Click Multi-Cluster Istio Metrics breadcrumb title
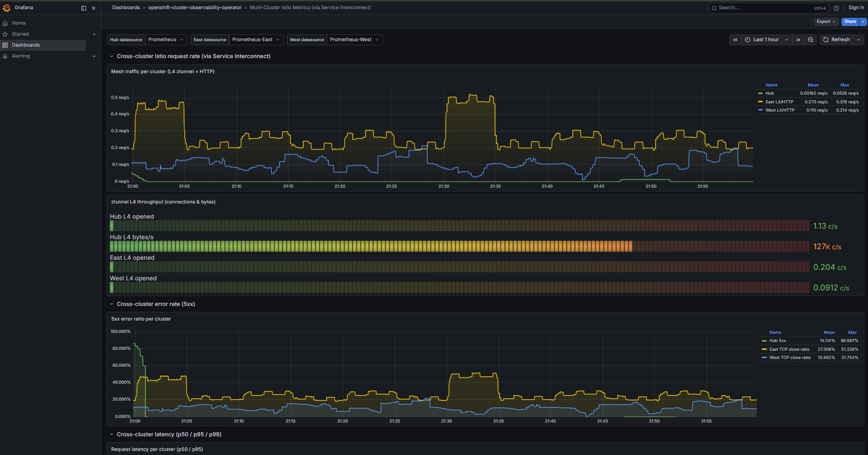The image size is (868, 455). [x=310, y=8]
